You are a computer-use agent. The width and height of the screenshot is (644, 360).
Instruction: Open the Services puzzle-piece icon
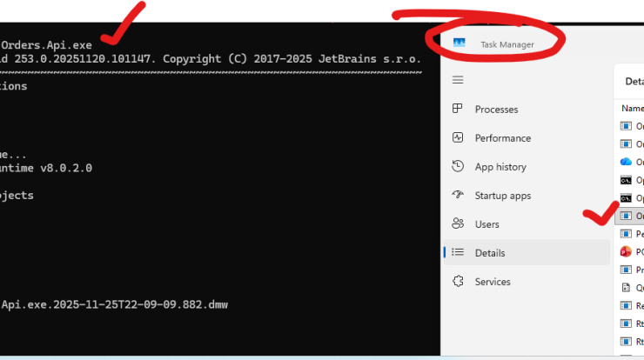pyautogui.click(x=458, y=282)
